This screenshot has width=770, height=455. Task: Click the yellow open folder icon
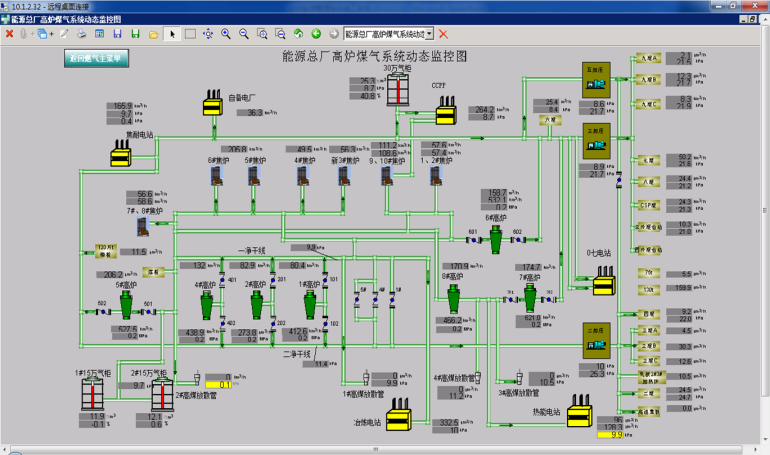tap(153, 33)
